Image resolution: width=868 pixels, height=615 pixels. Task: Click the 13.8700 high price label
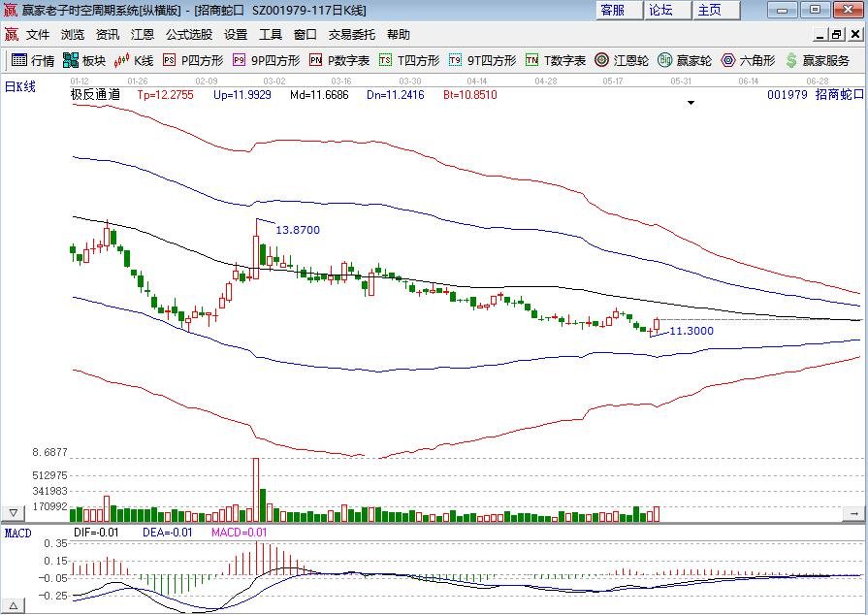(298, 230)
